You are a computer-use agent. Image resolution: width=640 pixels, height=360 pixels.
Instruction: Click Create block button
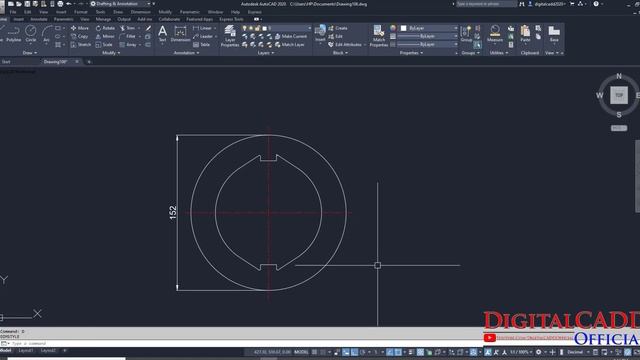pyautogui.click(x=338, y=28)
